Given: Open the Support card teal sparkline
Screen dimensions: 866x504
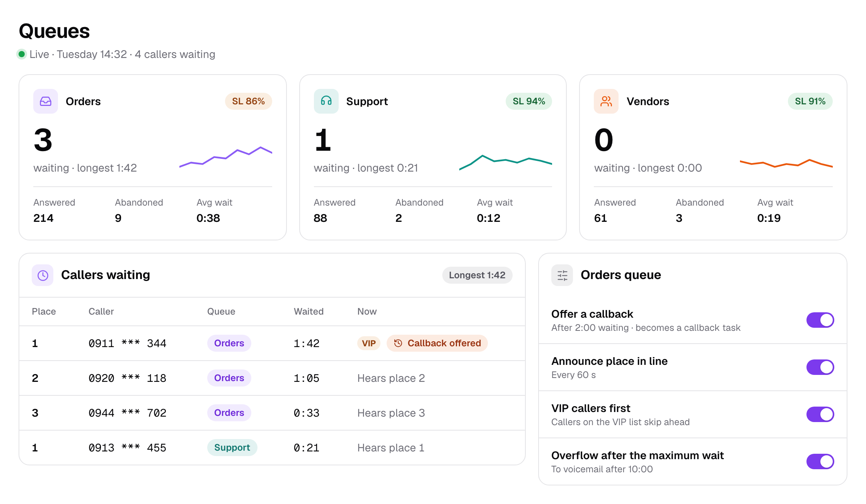Looking at the screenshot, I should [x=506, y=162].
